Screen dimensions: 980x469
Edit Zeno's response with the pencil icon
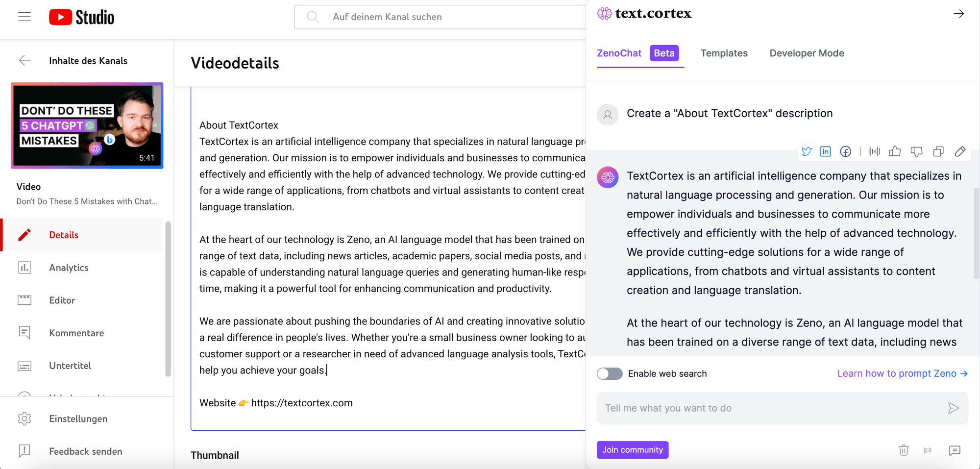pyautogui.click(x=960, y=151)
